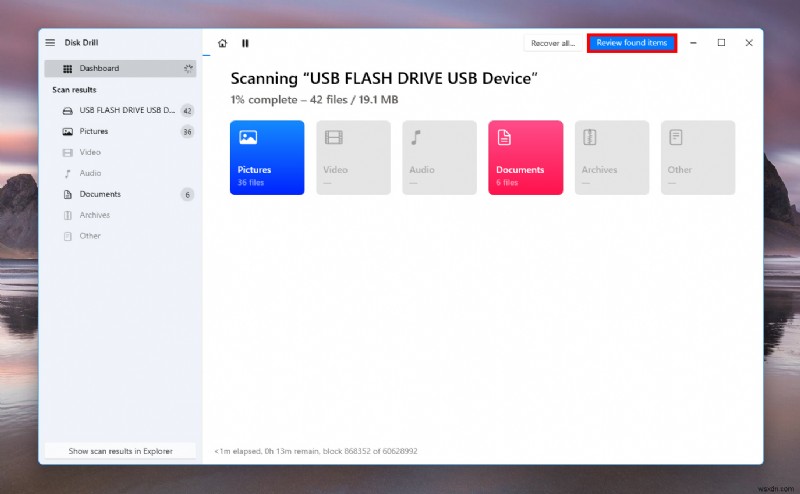
Task: Pause the scan with pause icon
Action: click(x=245, y=43)
